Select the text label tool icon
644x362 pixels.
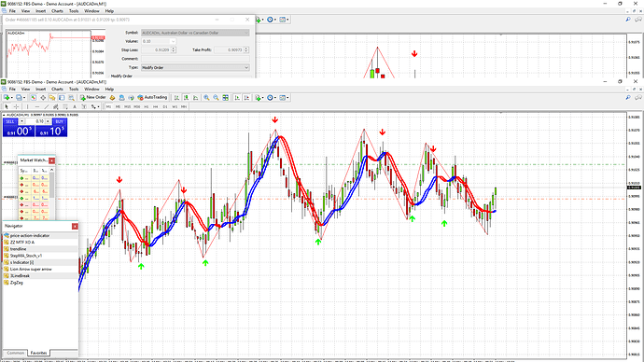click(x=75, y=106)
